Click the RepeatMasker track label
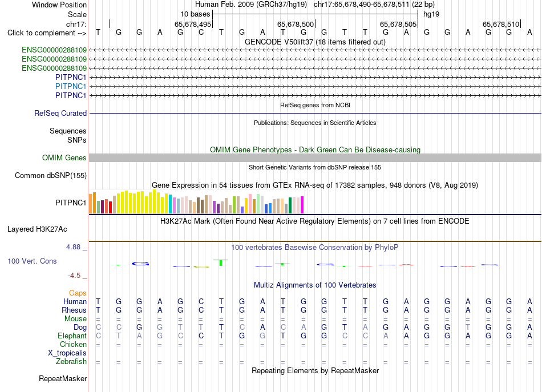 tap(63, 378)
